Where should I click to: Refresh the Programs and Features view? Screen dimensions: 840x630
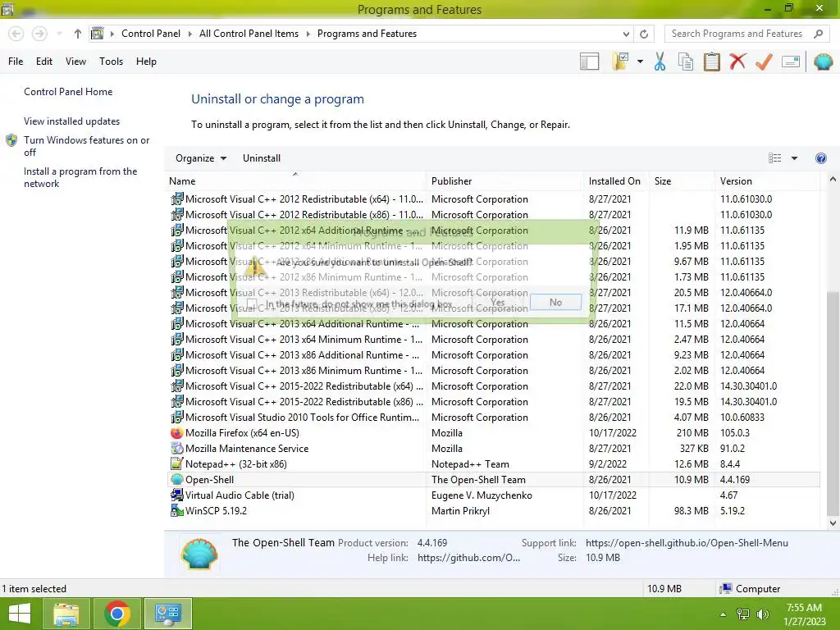pyautogui.click(x=644, y=34)
